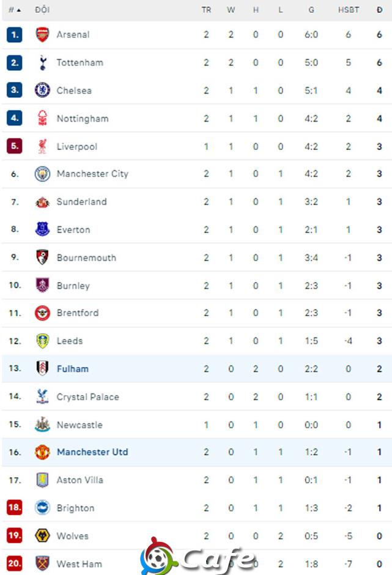Click the Brentford bee badge
This screenshot has width=392, height=575.
(42, 313)
